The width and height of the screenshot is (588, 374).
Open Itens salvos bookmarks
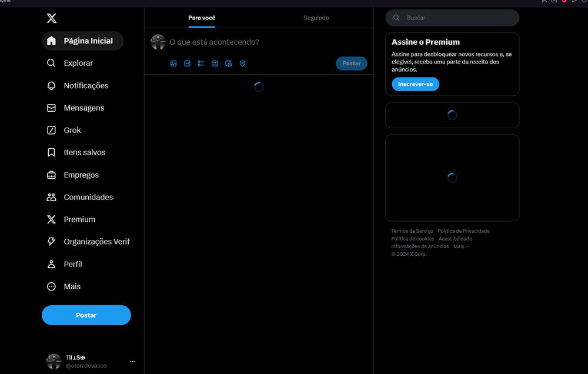tap(76, 152)
